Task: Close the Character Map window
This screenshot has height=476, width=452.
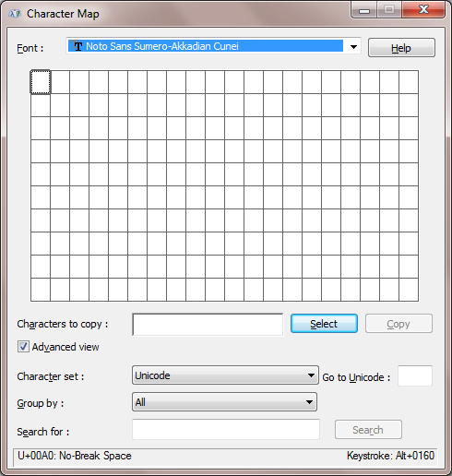Action: [x=423, y=9]
